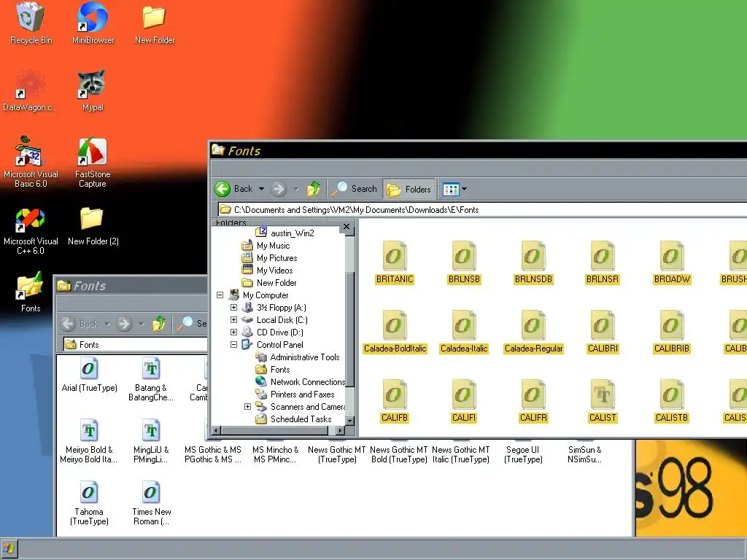Select the BRLNSR font file
The width and height of the screenshot is (747, 560).
click(x=603, y=262)
